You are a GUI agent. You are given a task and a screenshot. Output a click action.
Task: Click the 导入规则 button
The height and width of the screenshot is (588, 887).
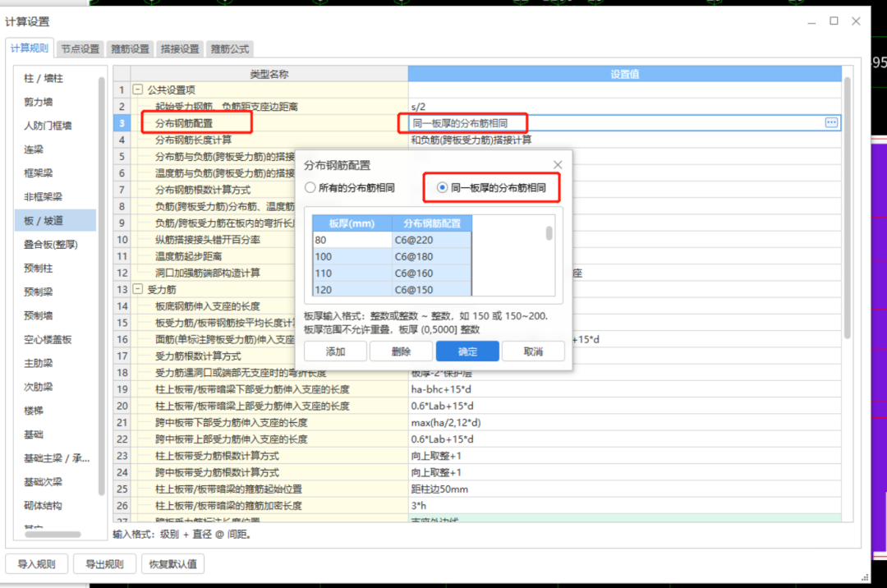(36, 564)
